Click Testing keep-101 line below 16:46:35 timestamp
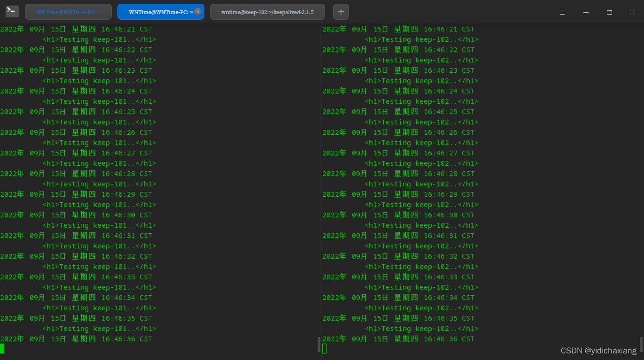Image resolution: width=644 pixels, height=360 pixels. pos(99,329)
